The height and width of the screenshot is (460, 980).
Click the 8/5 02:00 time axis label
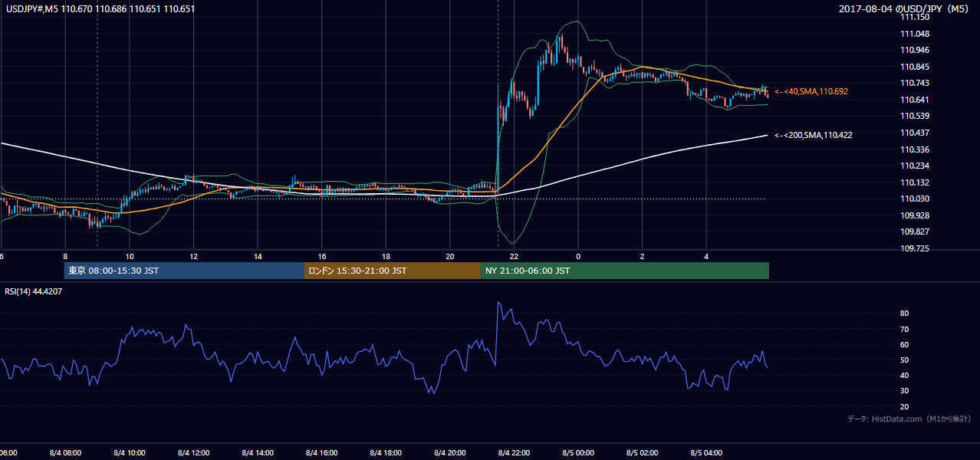643,452
